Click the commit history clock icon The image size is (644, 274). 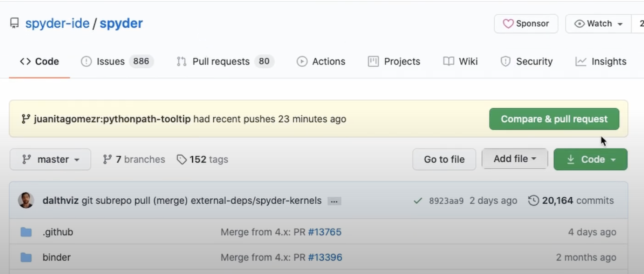533,201
